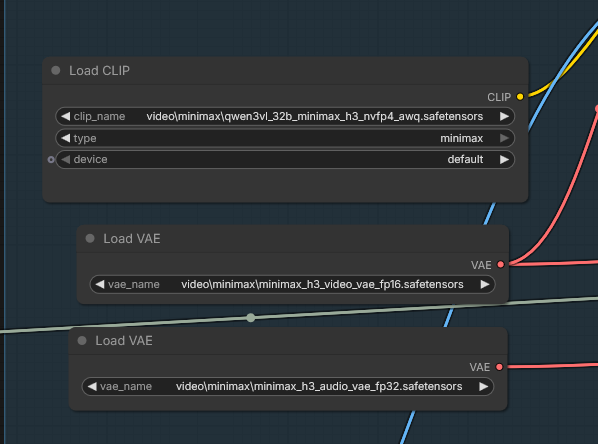Previous vae_name on video_vae_fp16 loader

click(x=100, y=284)
